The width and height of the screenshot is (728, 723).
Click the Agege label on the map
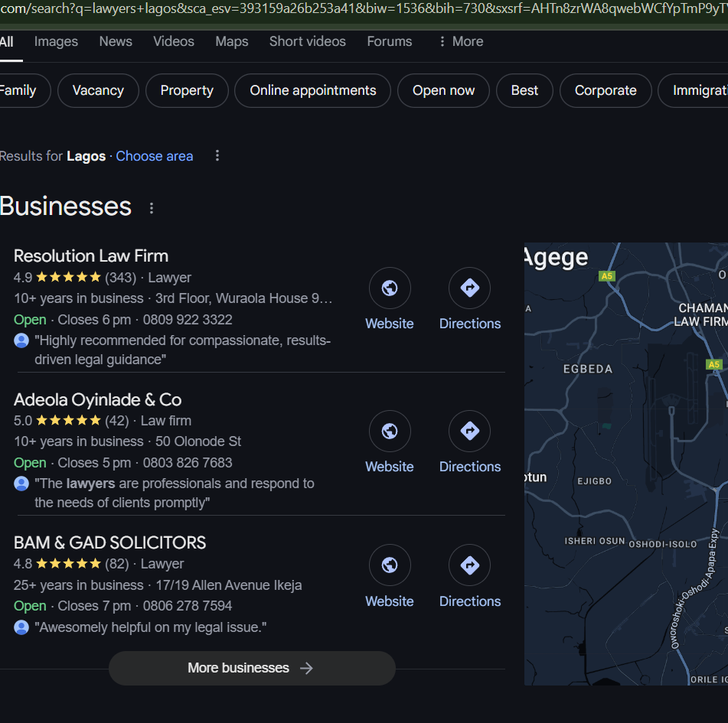(556, 258)
